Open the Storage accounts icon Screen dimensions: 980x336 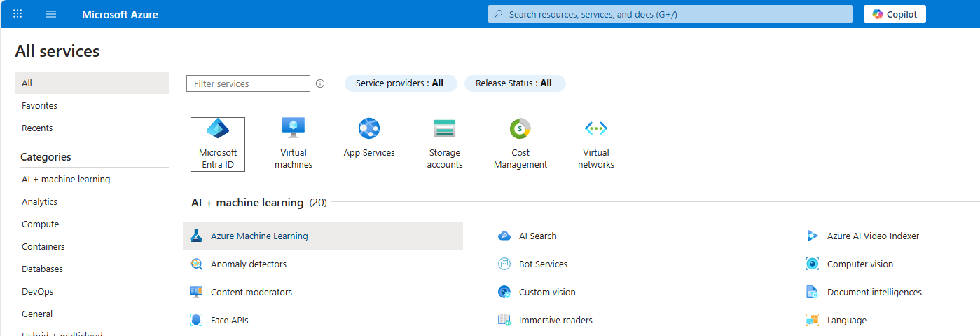click(x=445, y=128)
